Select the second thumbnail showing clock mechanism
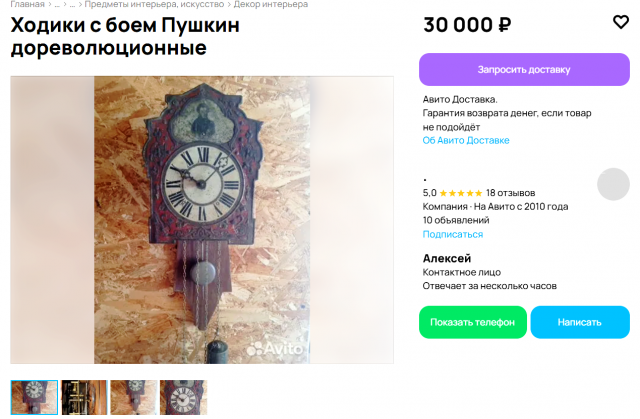Image resolution: width=640 pixels, height=419 pixels. [84, 396]
